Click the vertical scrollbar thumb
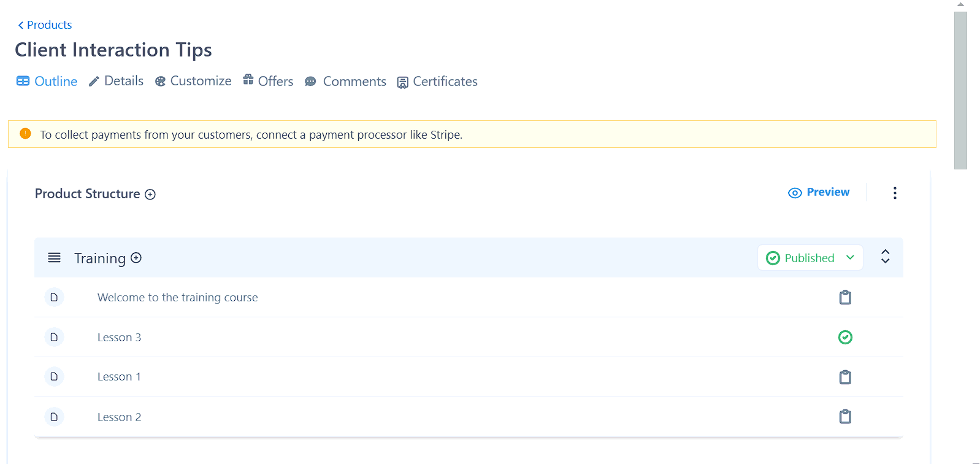 960,90
